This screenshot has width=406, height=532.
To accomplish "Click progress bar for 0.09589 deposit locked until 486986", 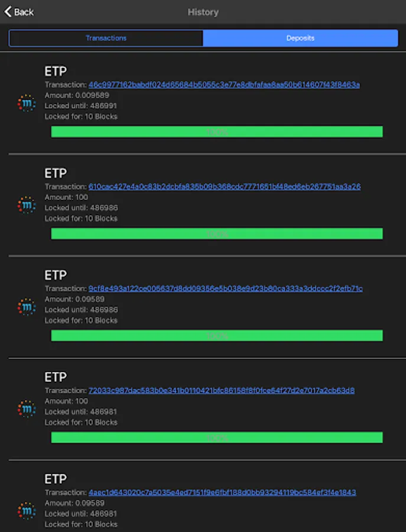I will (217, 336).
